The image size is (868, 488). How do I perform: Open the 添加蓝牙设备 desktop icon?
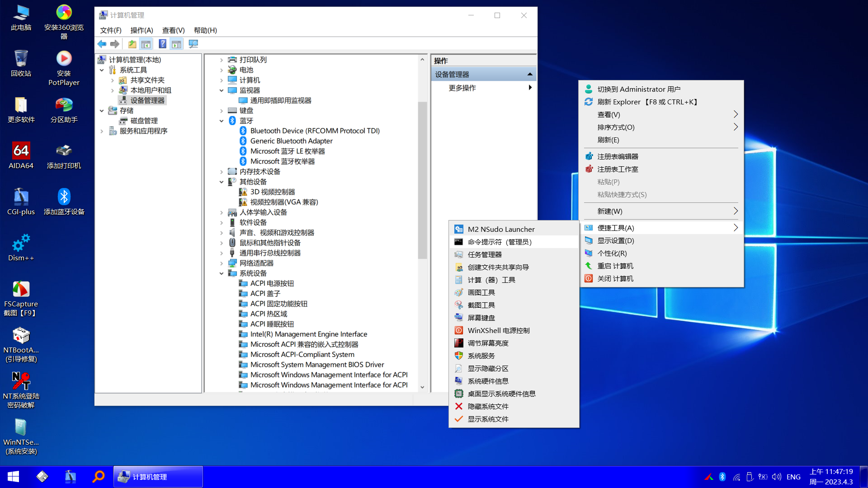(64, 202)
